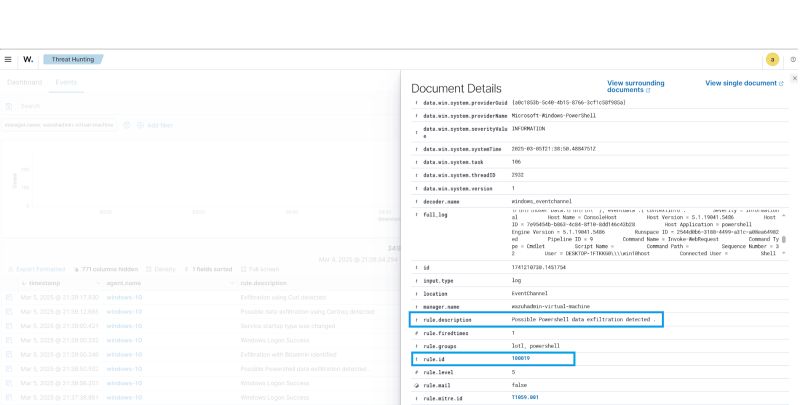The image size is (800, 405).
Task: Click the agent.name column header
Action: [124, 283]
